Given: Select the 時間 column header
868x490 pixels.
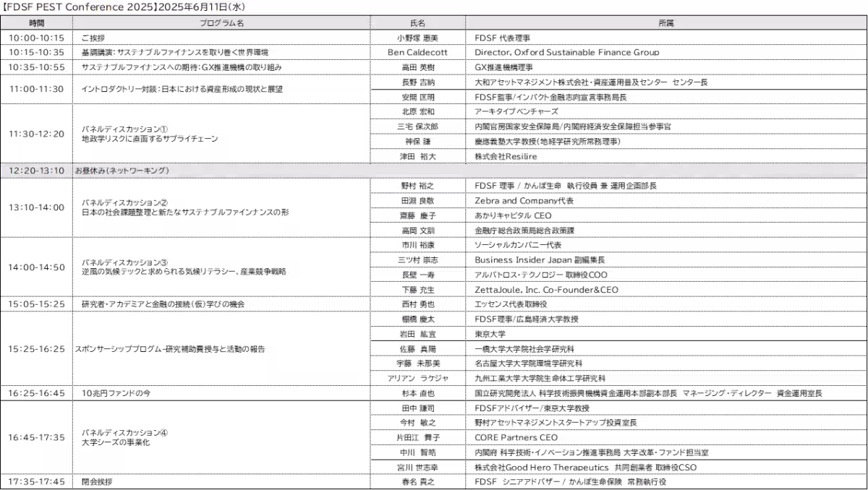Looking at the screenshot, I should click(36, 23).
